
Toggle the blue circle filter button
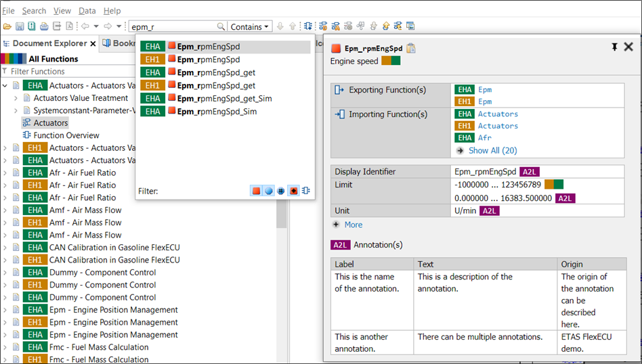click(x=268, y=191)
